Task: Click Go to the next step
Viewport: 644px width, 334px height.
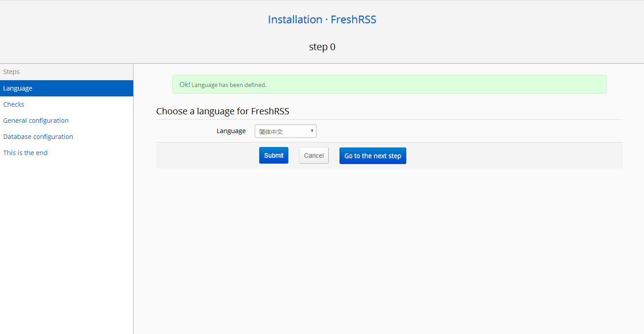Action: click(x=373, y=156)
